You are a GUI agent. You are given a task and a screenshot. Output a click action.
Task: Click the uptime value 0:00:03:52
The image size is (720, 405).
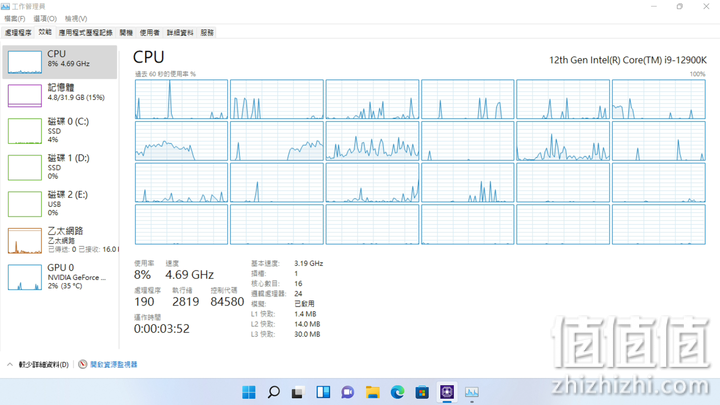point(162,329)
